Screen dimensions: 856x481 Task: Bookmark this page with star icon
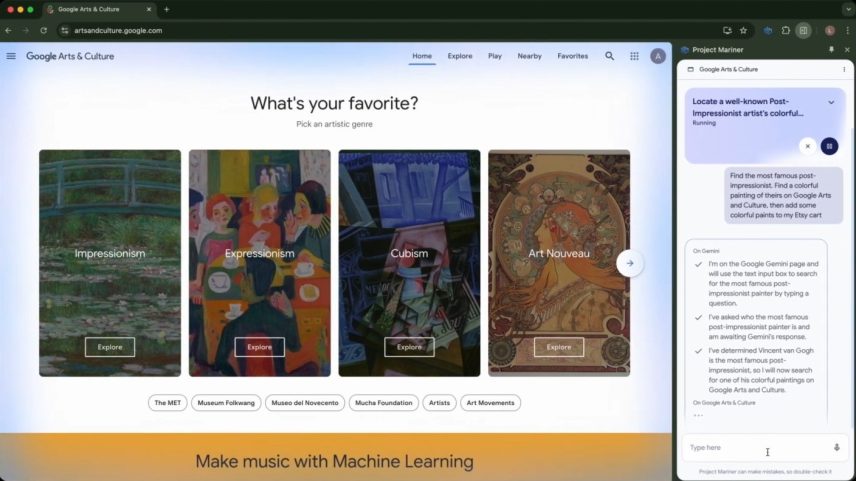pos(743,31)
